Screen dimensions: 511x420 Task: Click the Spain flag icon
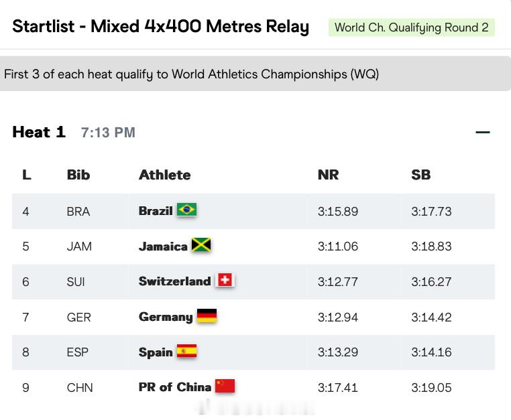point(186,351)
